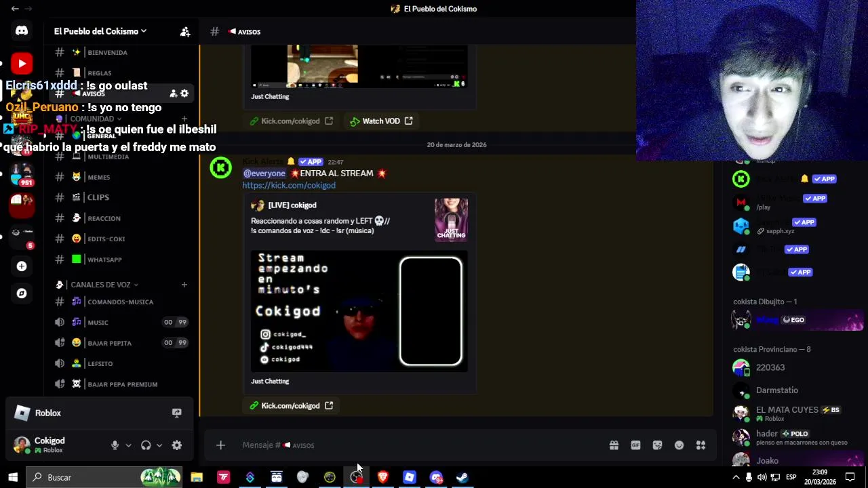Open microphone input options arrow
The height and width of the screenshot is (488, 868).
[128, 445]
